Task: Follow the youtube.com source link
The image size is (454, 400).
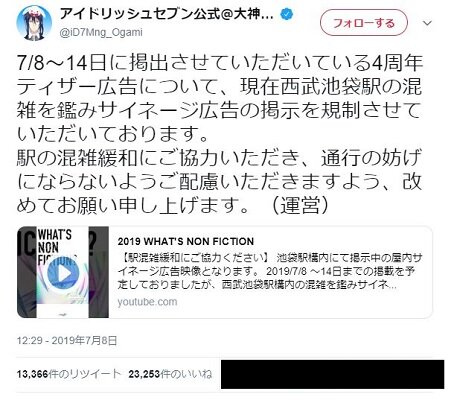Action: [x=147, y=302]
